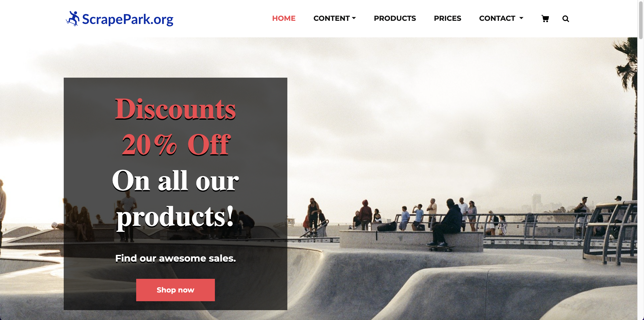Open the PRICES page
This screenshot has width=644, height=320.
pos(447,18)
